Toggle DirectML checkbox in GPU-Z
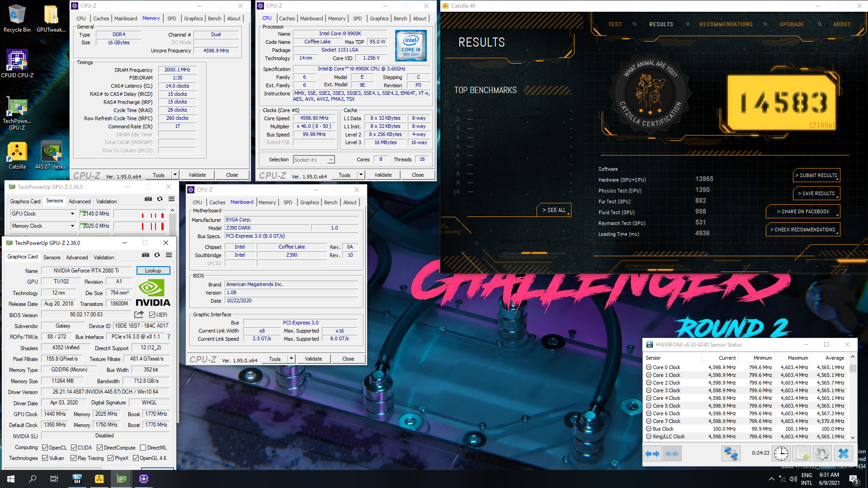The height and width of the screenshot is (488, 868). coord(143,448)
